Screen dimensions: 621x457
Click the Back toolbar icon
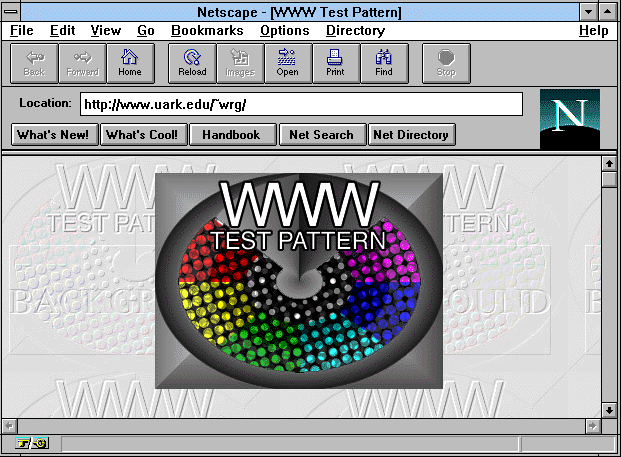34,62
